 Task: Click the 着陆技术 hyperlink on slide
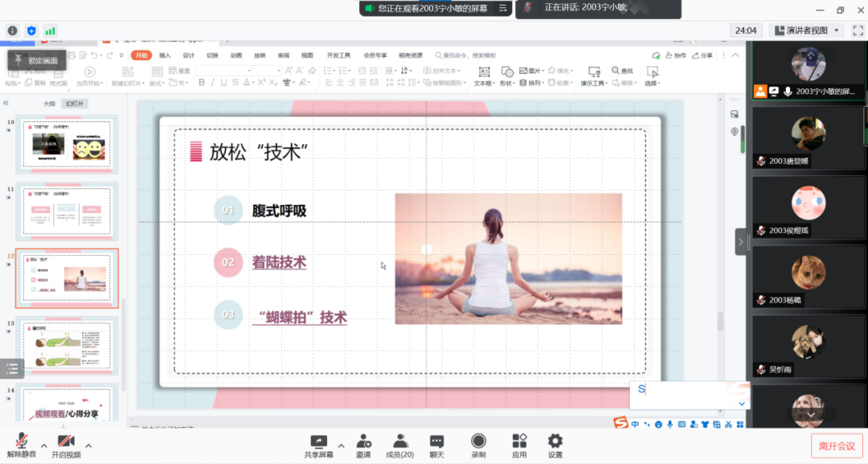(279, 262)
